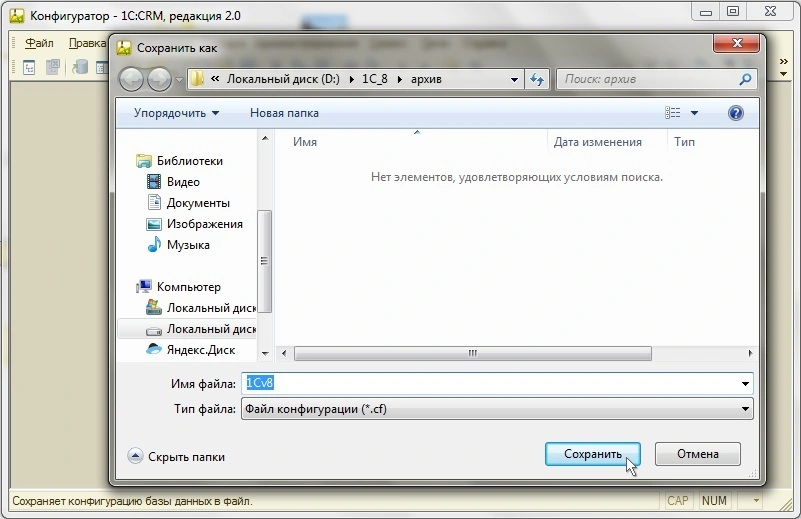Click the horizontal scrollbar in file list
The image size is (801, 519).
point(472,353)
